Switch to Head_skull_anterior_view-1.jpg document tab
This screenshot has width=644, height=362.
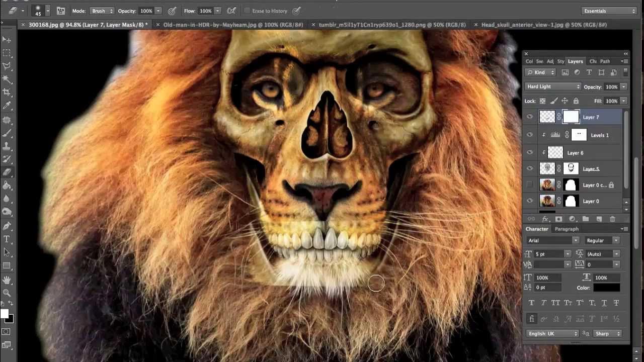click(x=544, y=24)
